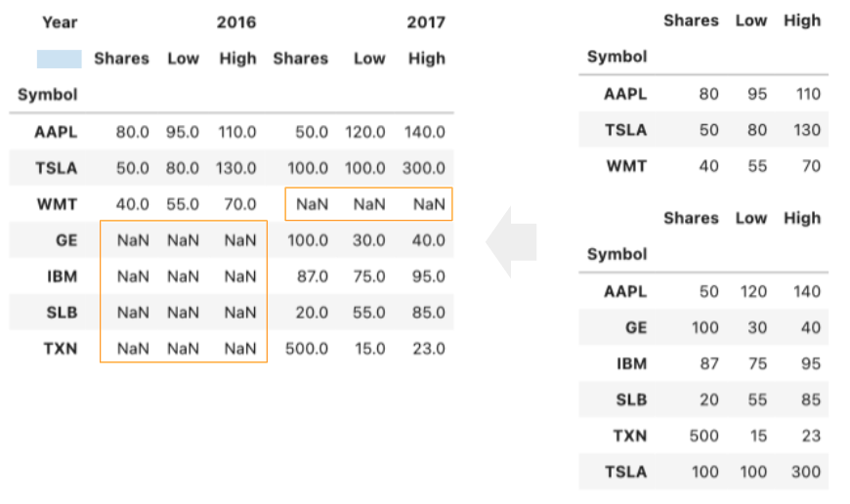Click TXN row label in merged table

[61, 348]
